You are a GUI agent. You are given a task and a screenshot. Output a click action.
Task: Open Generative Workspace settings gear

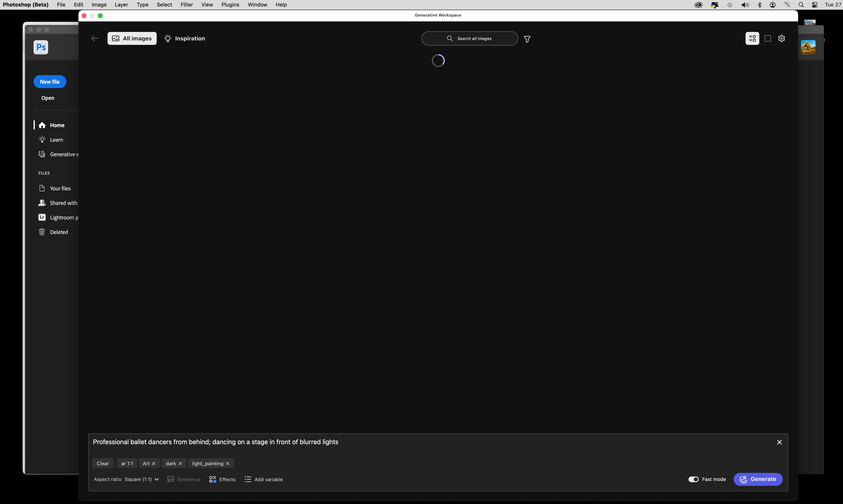782,38
